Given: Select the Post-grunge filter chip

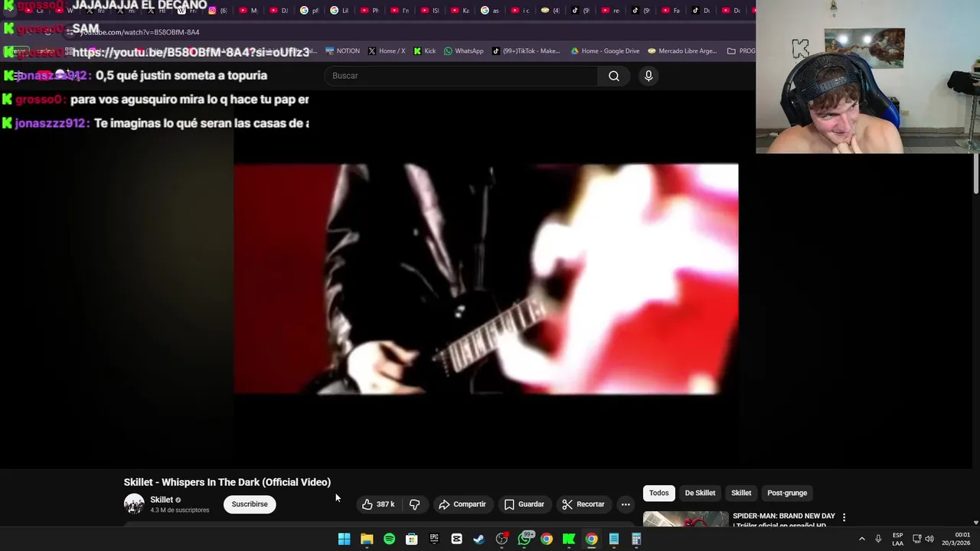Looking at the screenshot, I should 787,493.
